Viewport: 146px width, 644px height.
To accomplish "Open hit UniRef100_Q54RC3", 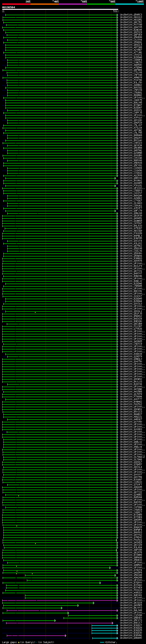I will tap(131, 15).
